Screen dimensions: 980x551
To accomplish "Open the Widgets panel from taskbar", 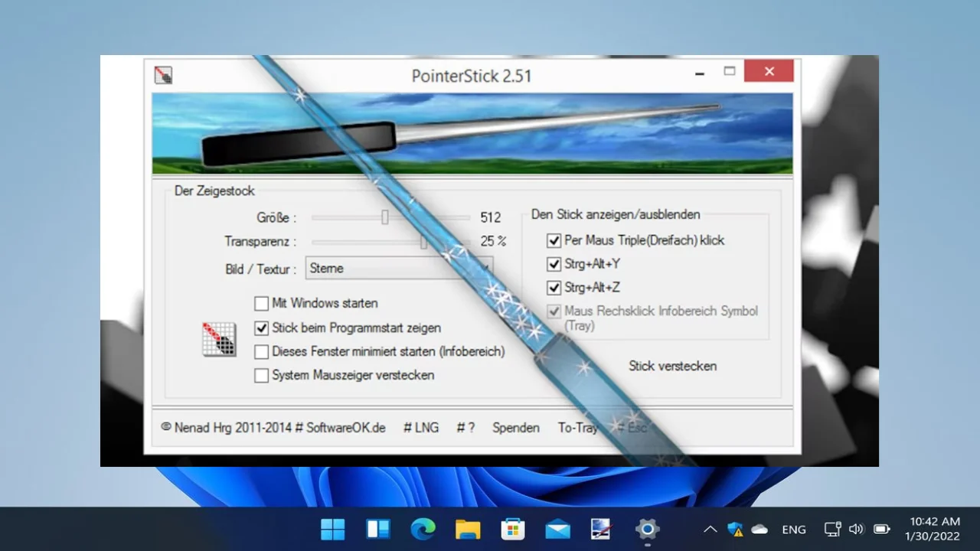I will [378, 529].
